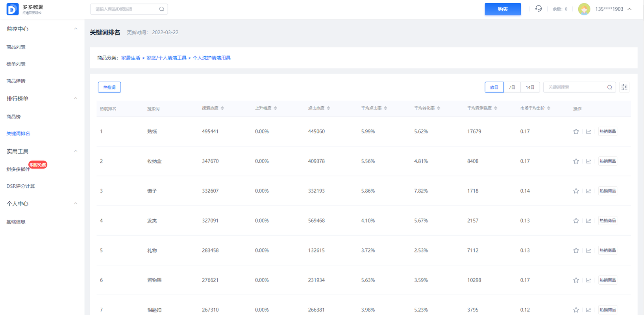Click 热销商品 button for 镜子

(x=608, y=191)
